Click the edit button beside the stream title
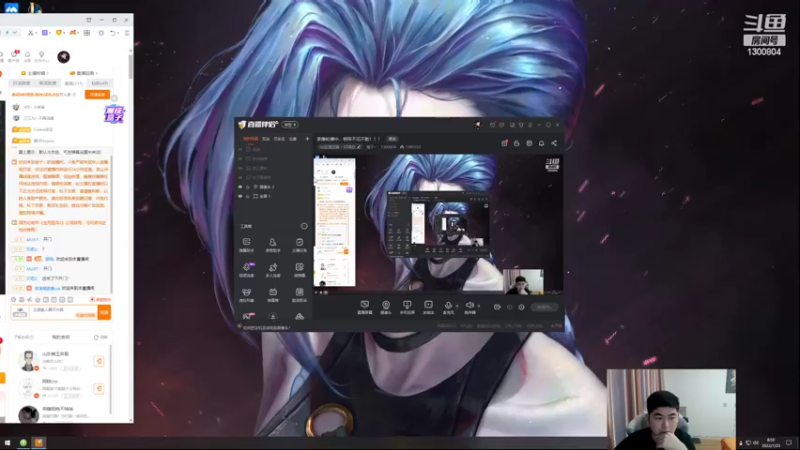Image resolution: width=800 pixels, height=450 pixels. 392,139
